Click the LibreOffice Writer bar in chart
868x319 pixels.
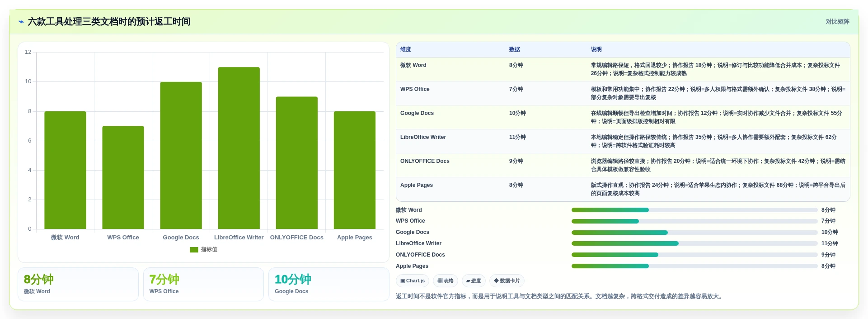pyautogui.click(x=239, y=148)
